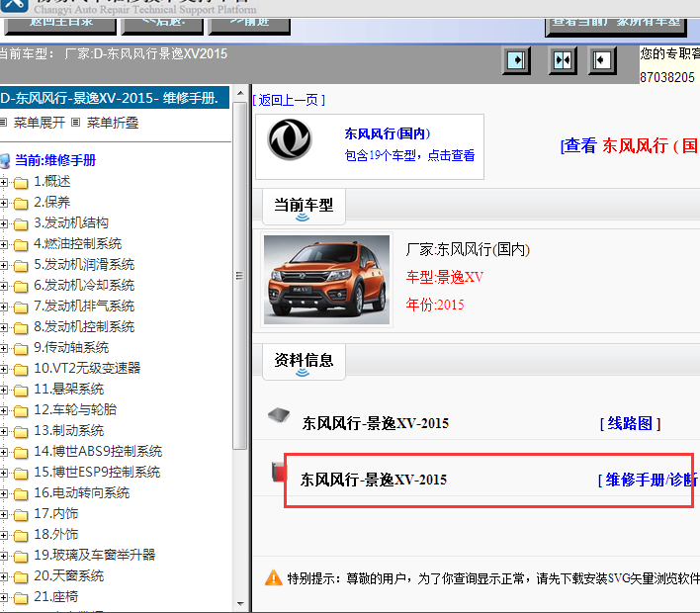The height and width of the screenshot is (613, 700).
Task: Click the Dongfeng brand logo
Action: (290, 139)
